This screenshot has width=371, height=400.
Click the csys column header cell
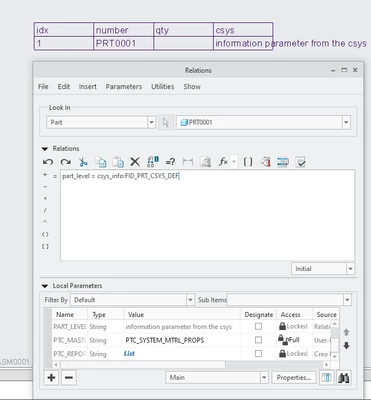[243, 30]
